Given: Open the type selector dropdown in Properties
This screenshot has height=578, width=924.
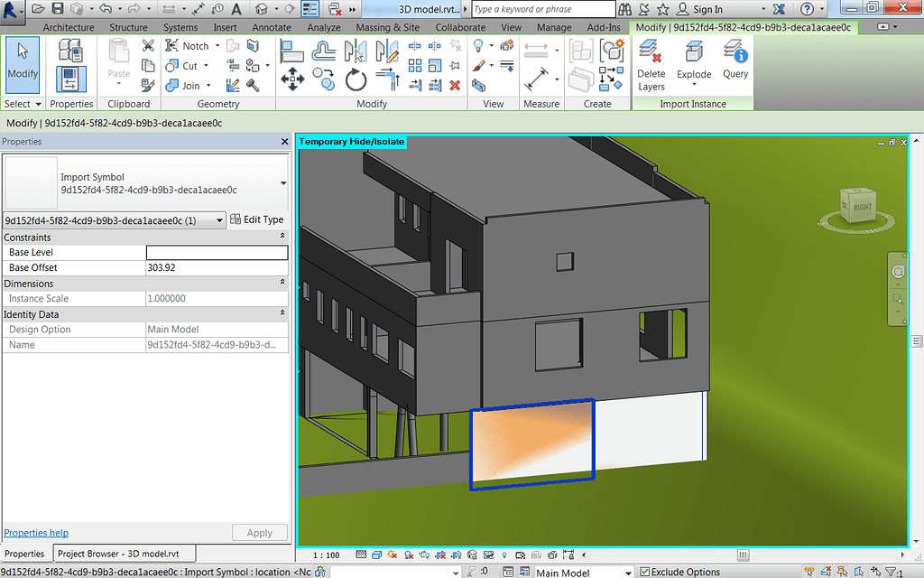Looking at the screenshot, I should point(219,219).
